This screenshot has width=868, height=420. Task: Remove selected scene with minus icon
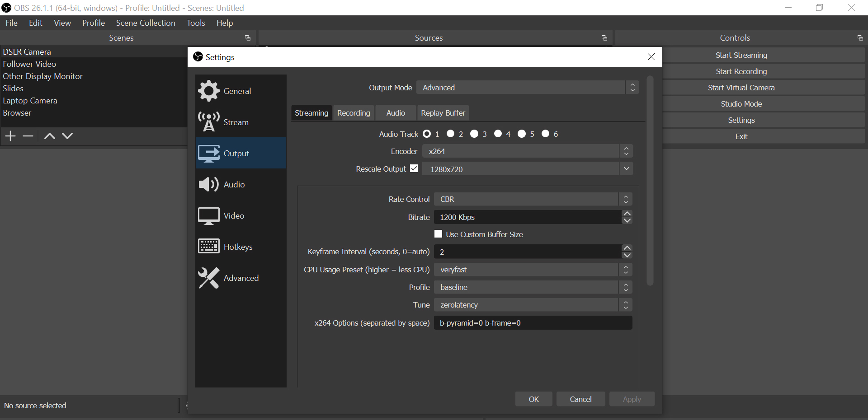tap(28, 136)
